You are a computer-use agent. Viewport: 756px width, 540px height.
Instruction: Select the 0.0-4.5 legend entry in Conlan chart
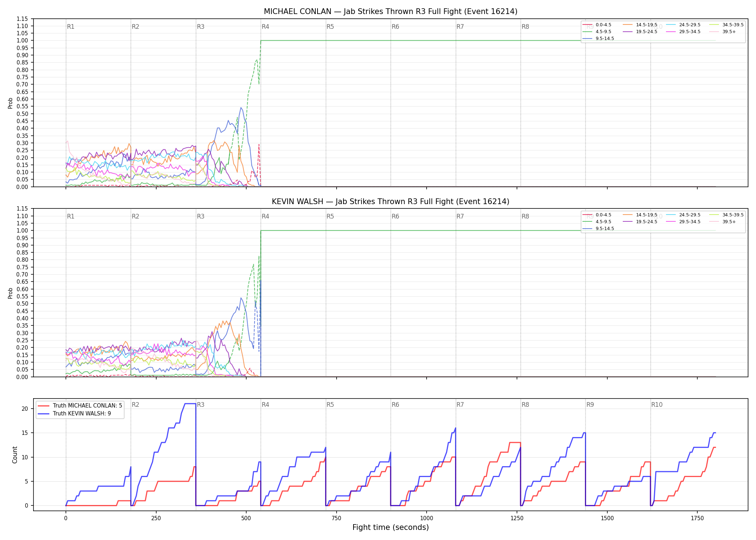coord(597,25)
